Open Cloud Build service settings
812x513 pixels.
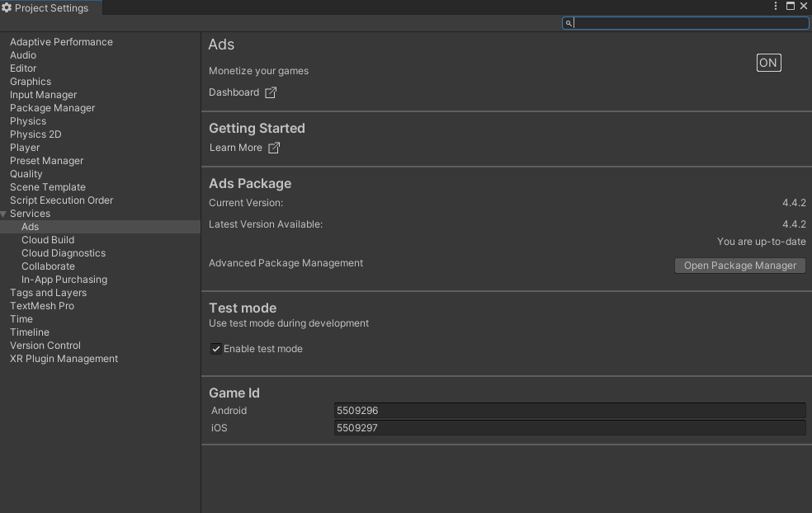pos(48,240)
